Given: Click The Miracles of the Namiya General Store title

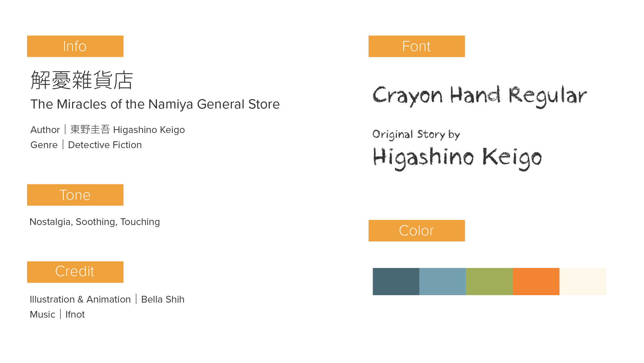Looking at the screenshot, I should click(x=155, y=104).
